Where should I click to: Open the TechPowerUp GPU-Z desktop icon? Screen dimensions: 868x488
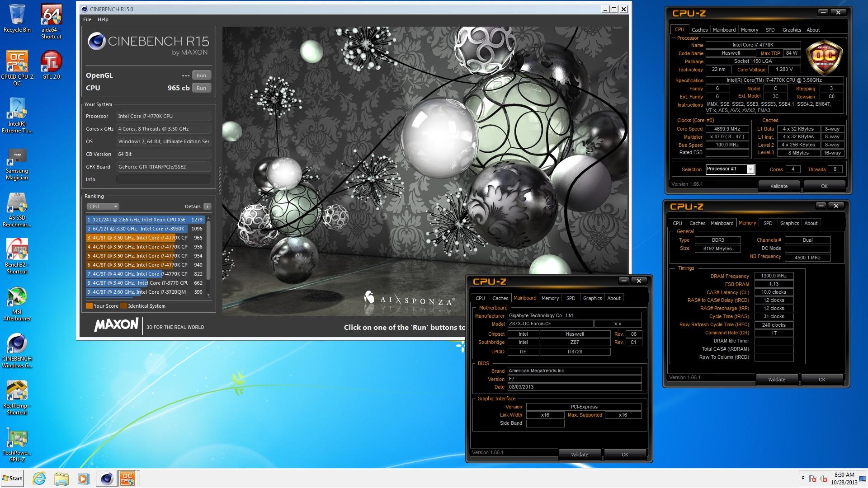(x=17, y=445)
